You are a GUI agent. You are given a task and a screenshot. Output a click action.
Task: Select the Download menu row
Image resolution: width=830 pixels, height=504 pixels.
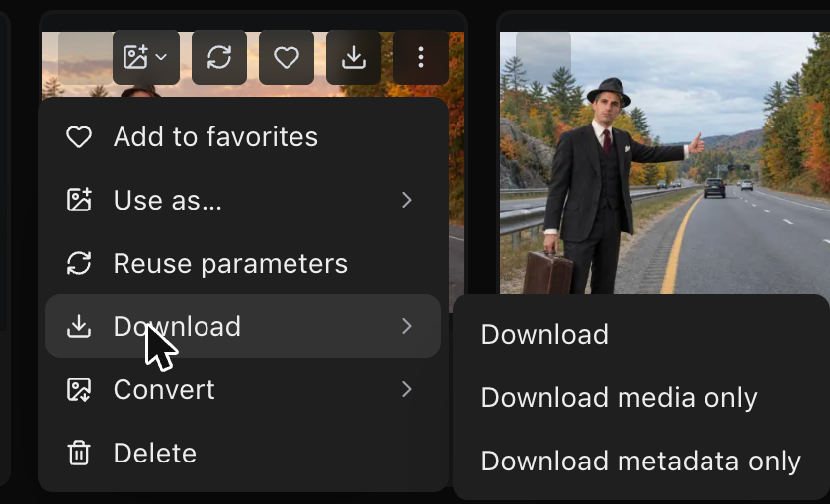click(x=243, y=326)
